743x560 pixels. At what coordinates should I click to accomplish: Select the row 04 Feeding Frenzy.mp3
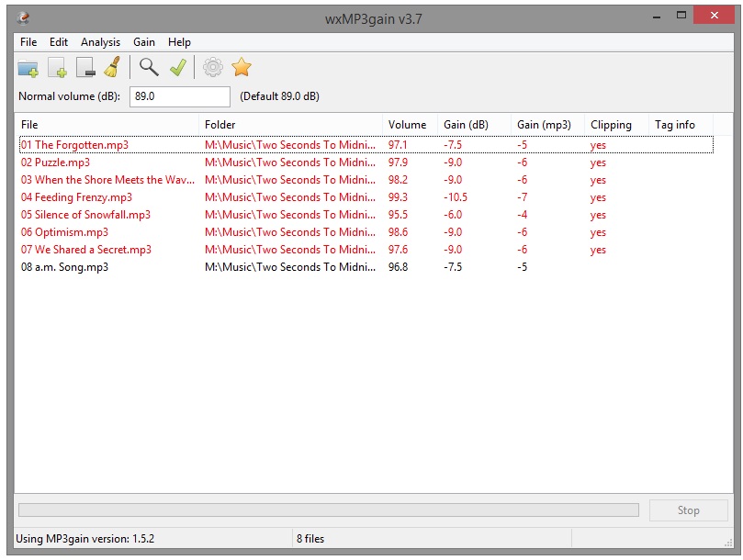pos(77,197)
